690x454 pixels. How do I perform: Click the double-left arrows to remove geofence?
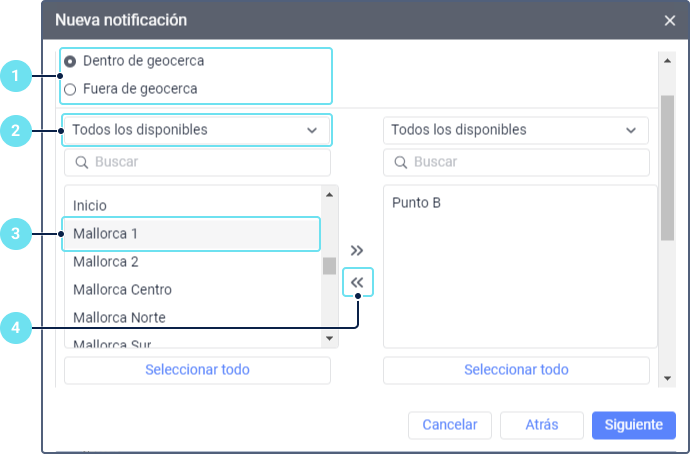point(358,283)
